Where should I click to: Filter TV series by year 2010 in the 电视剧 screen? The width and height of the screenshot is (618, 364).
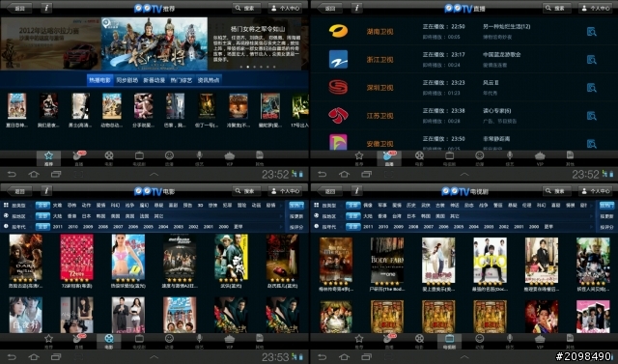click(x=383, y=227)
